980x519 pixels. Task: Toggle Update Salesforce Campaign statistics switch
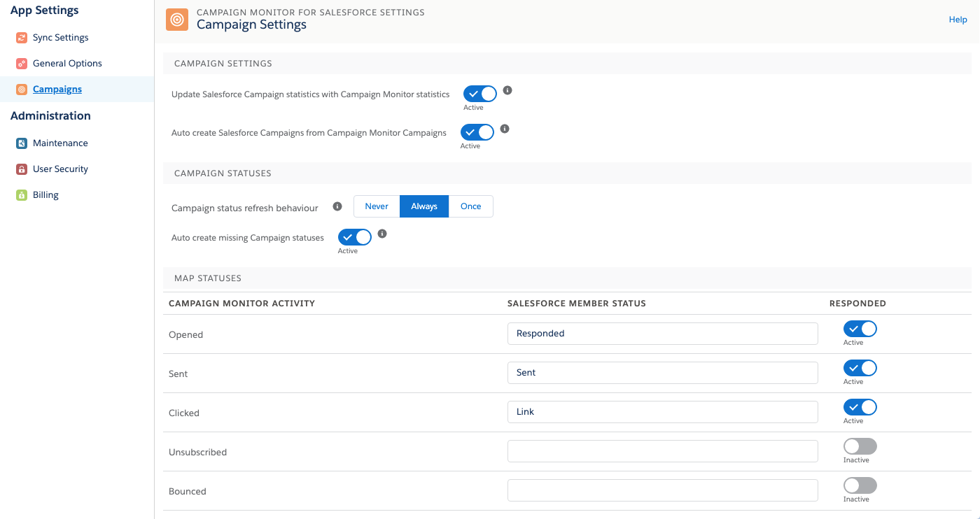[x=480, y=94]
